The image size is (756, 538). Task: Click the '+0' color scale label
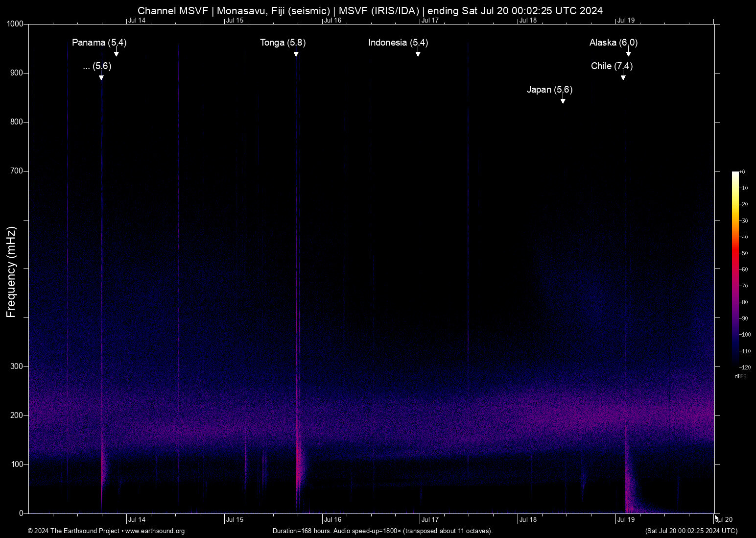coord(742,172)
